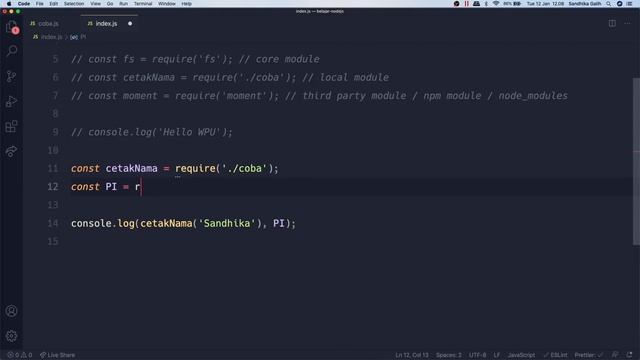This screenshot has height=360, width=640.
Task: Open the macOS Notification Center icon
Action: [x=629, y=4]
